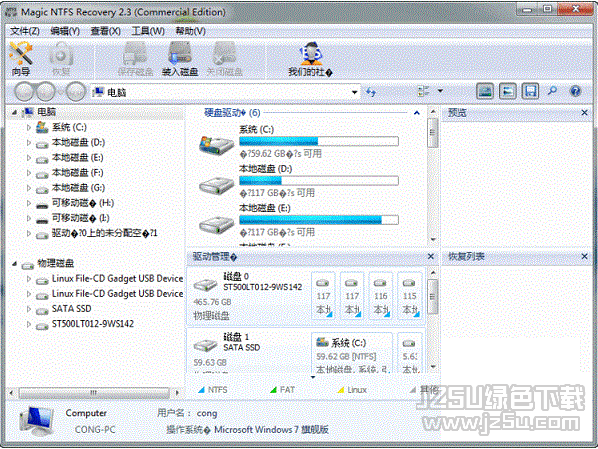Select 磁盘 0 ST500LT012 disk icon
This screenshot has width=598, height=449.
click(x=205, y=285)
